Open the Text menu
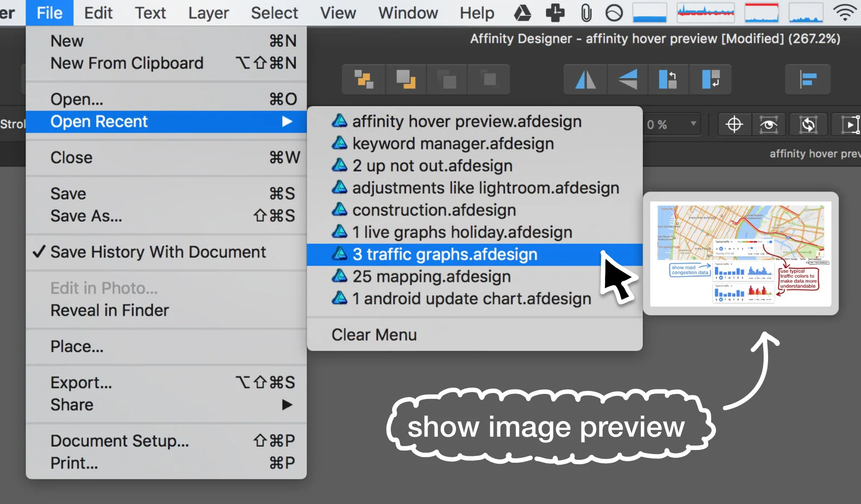Screen dimensions: 861x504 [150, 13]
